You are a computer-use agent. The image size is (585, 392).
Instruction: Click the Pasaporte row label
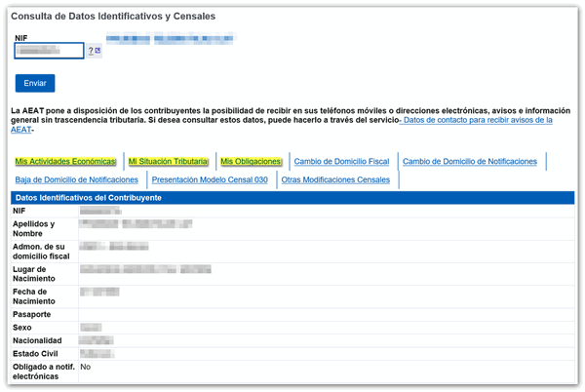click(x=32, y=314)
